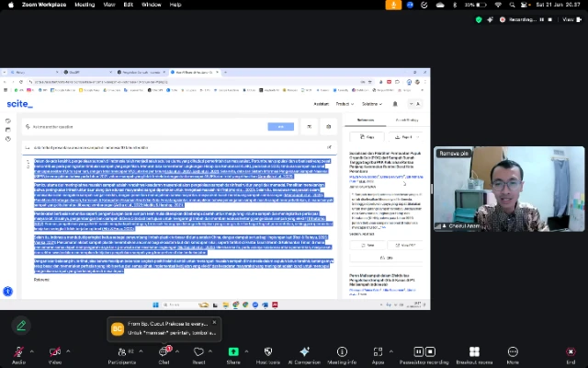Click the green annotate pencil button
This screenshot has height=368, width=588.
[x=21, y=326]
